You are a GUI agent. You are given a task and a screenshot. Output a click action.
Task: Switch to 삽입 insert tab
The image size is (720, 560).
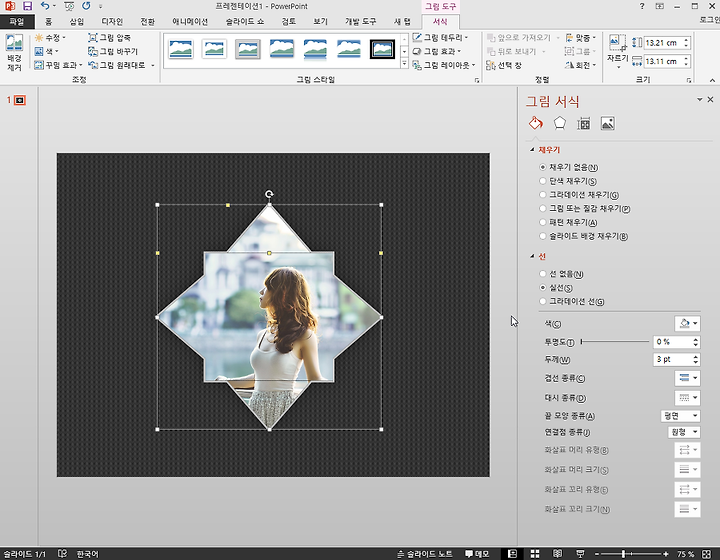(77, 22)
